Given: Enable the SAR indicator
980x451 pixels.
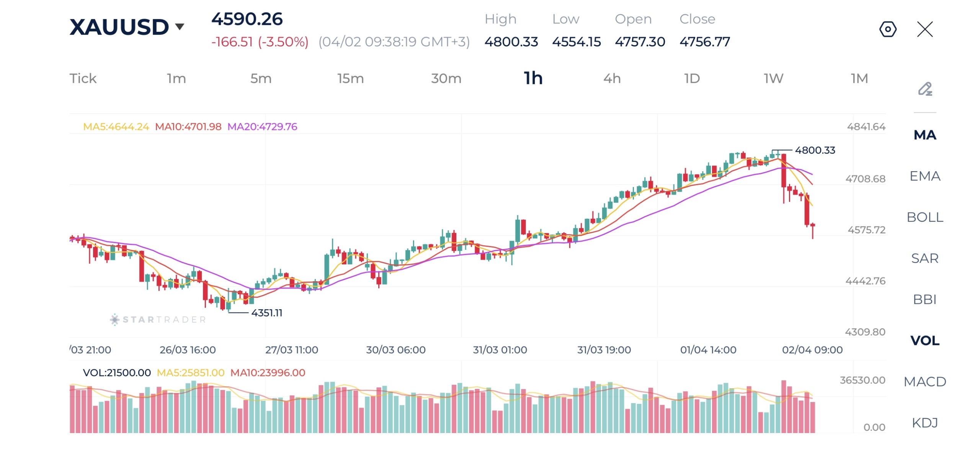Looking at the screenshot, I should coord(924,258).
